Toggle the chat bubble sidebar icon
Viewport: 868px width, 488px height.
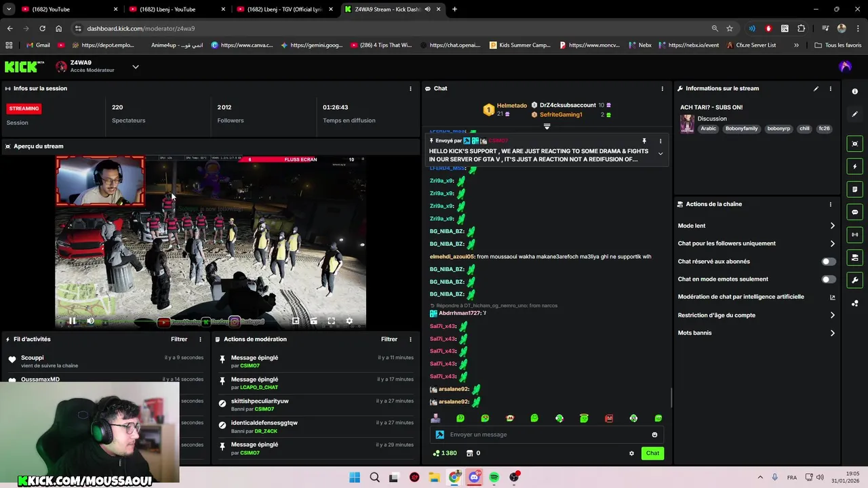[854, 212]
